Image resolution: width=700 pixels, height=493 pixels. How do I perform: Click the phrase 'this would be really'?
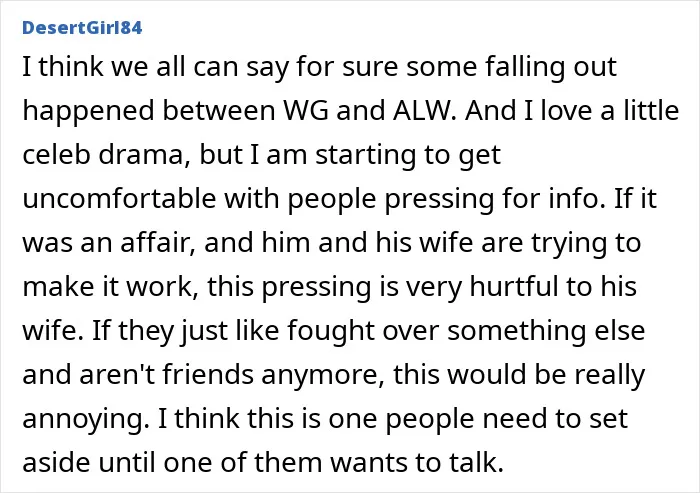(x=519, y=376)
